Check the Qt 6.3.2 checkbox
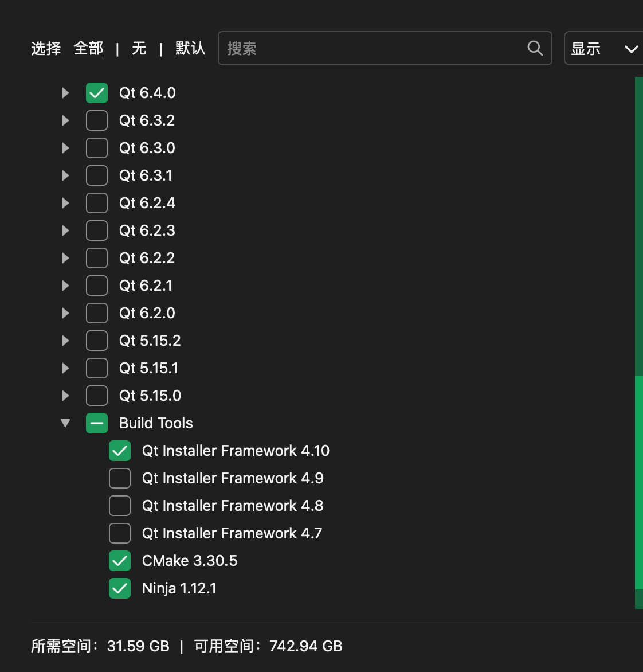 click(x=97, y=120)
